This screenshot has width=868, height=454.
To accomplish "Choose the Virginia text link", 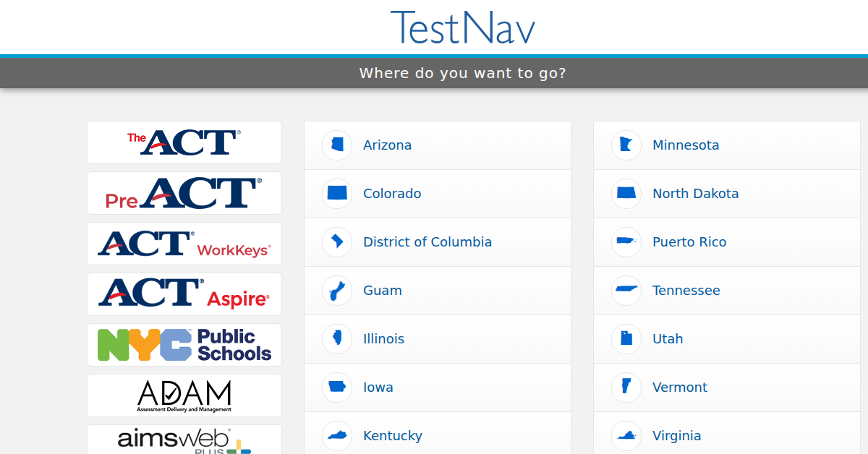I will 677,436.
